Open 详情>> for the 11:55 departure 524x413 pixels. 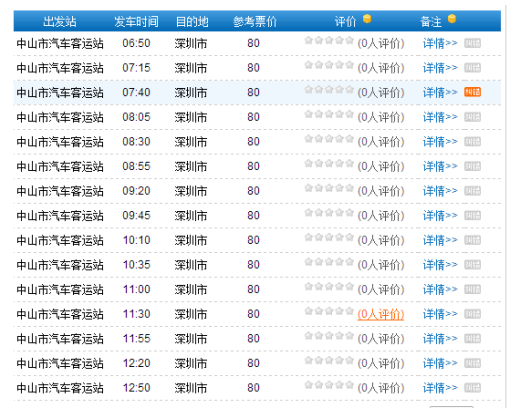tap(440, 338)
